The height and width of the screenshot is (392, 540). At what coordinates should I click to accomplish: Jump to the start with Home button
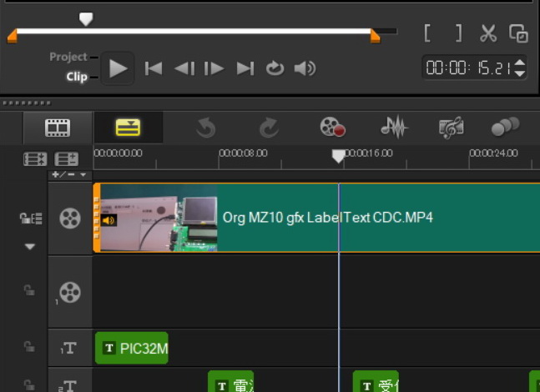click(154, 68)
